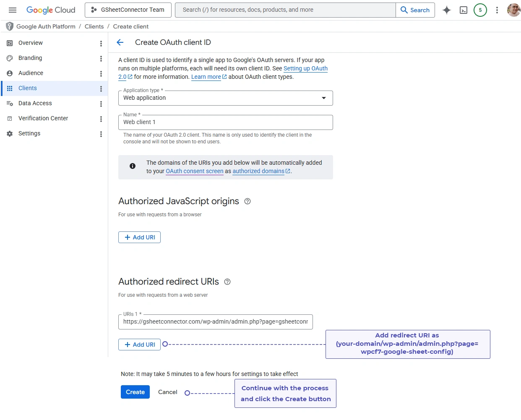Click the Settings gear icon
The height and width of the screenshot is (420, 521).
[x=10, y=134]
